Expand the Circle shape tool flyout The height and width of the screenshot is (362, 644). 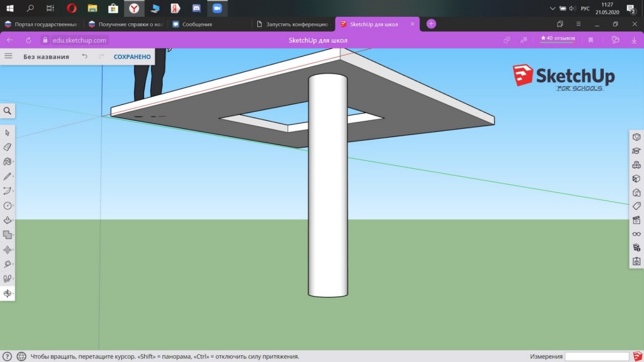[8, 206]
